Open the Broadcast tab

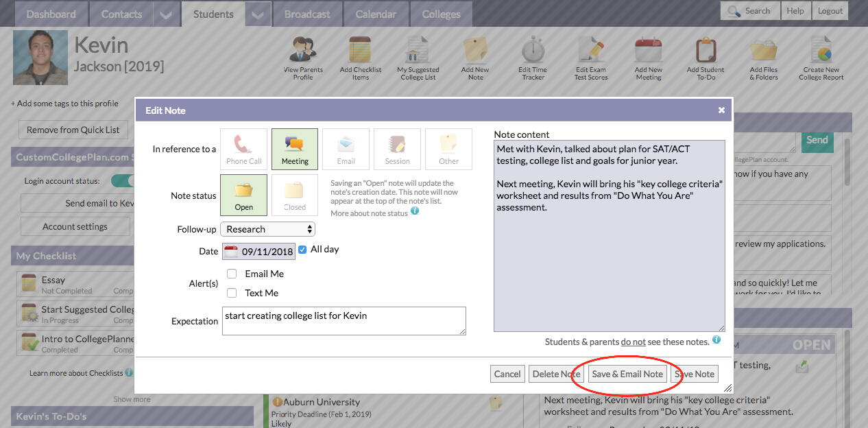click(307, 14)
